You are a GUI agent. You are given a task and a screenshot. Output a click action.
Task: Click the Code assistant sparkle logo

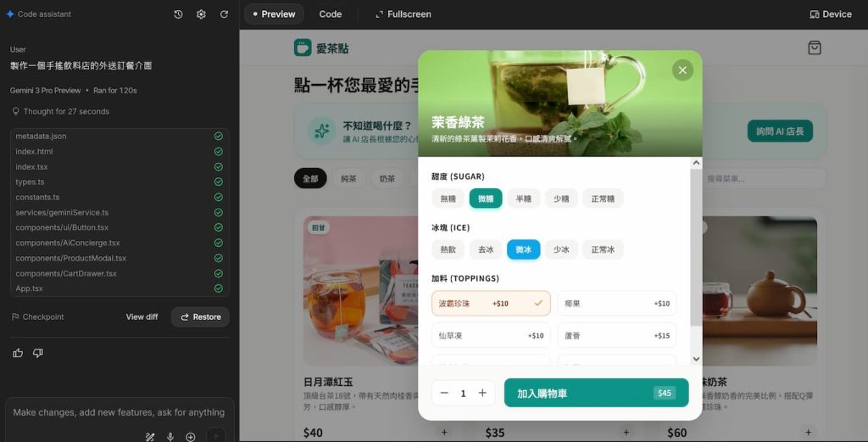tap(10, 14)
